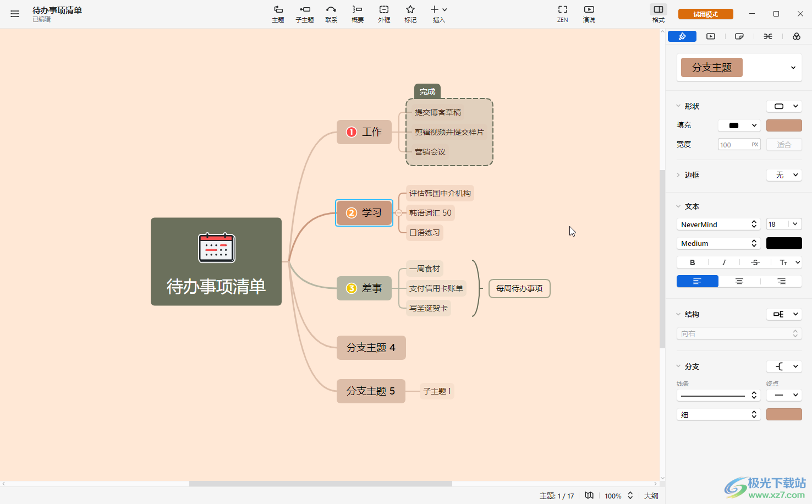Open the hamburger main menu
Image resolution: width=812 pixels, height=504 pixels.
tap(15, 14)
